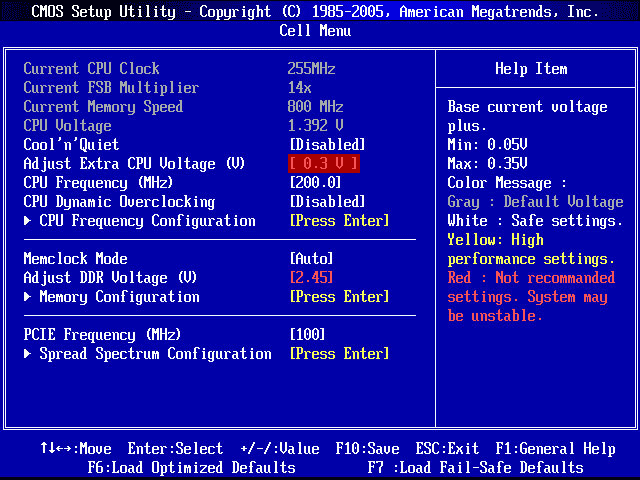This screenshot has height=480, width=640.
Task: Click the 255MHz clock value
Action: click(311, 69)
